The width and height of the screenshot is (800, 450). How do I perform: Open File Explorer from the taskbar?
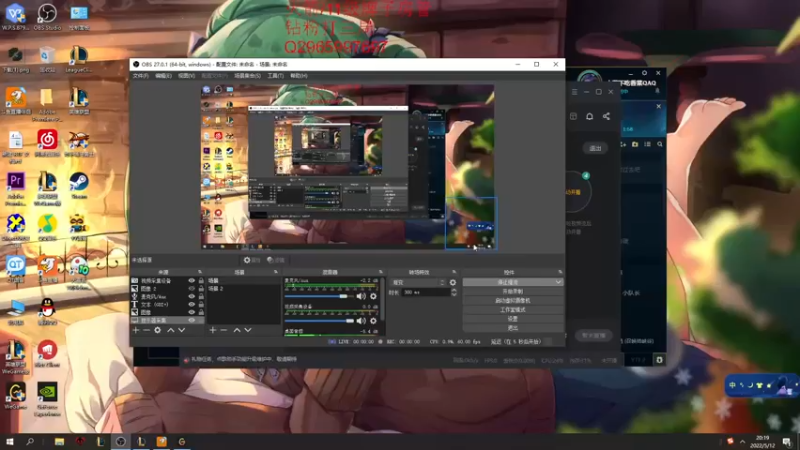(59, 441)
